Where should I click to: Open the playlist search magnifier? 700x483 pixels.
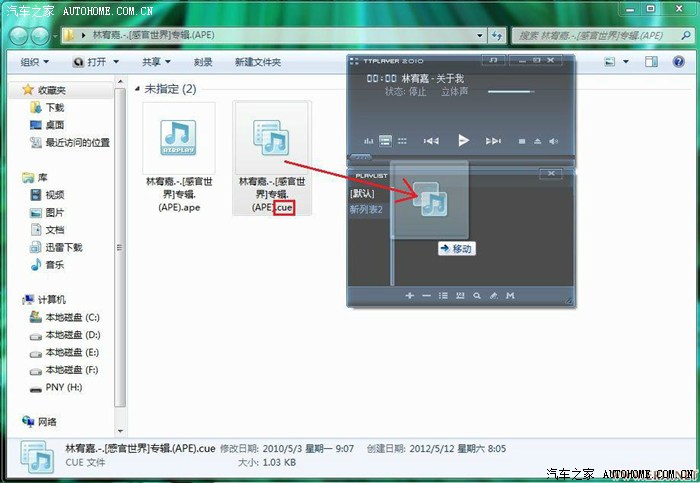pyautogui.click(x=477, y=296)
